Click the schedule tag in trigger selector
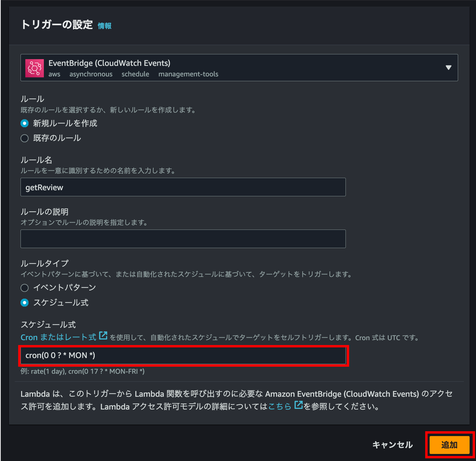 135,74
